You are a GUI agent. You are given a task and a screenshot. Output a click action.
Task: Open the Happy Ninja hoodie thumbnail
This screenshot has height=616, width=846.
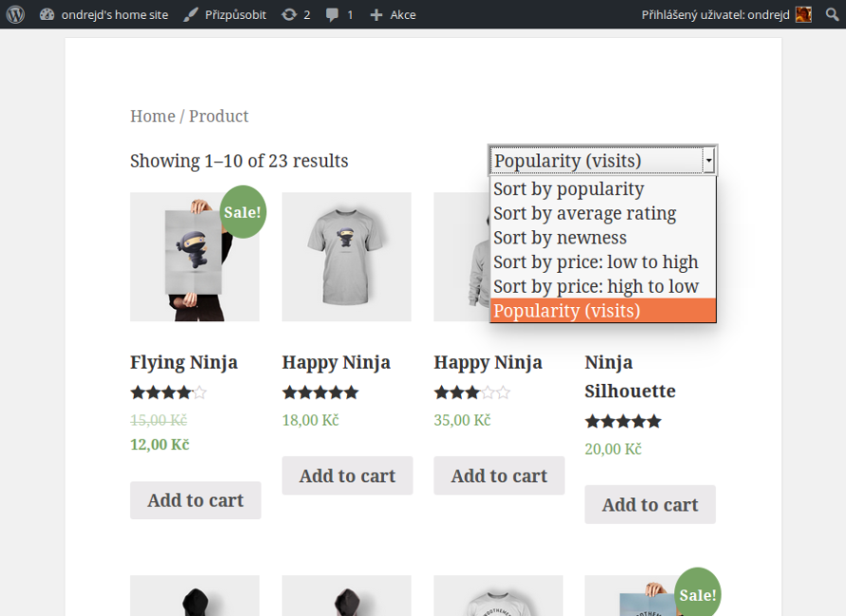462,257
